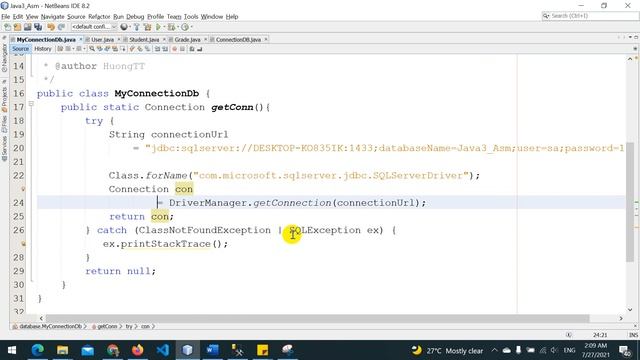Click the Toggle Bookmark editor icon
Screen dimensions: 640x360
point(147,49)
